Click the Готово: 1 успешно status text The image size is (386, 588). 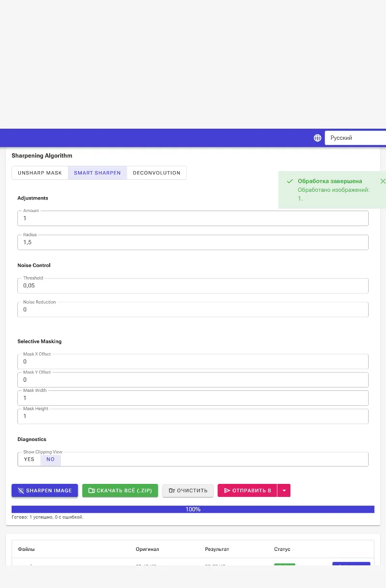coord(47,517)
